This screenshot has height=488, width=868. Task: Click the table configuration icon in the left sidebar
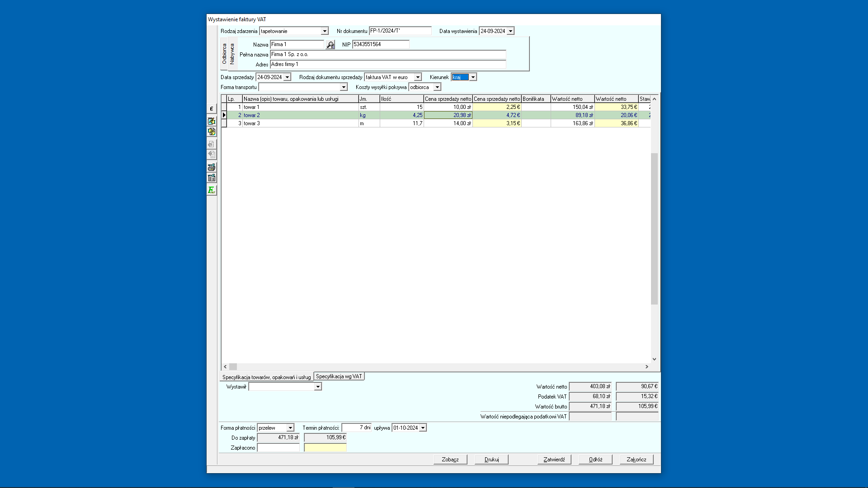(211, 178)
